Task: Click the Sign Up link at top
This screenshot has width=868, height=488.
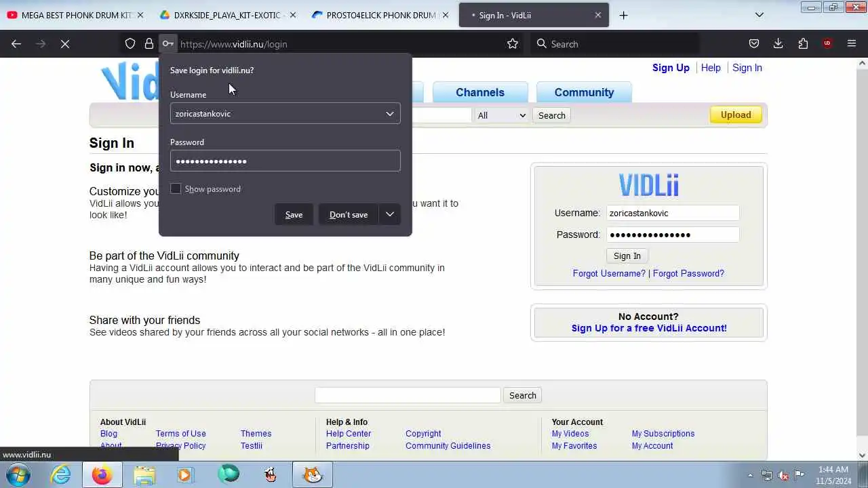Action: [x=671, y=68]
